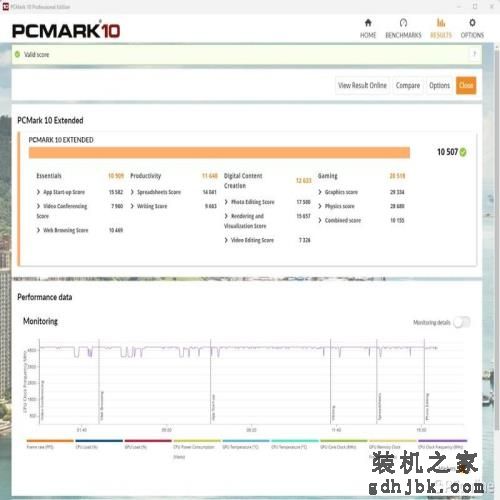Select the Gaming group heading
The width and height of the screenshot is (500, 500).
click(328, 176)
